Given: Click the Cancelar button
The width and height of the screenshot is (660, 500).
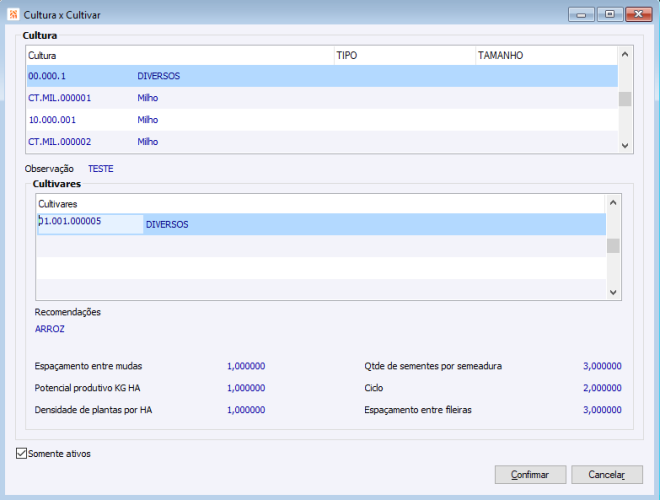Looking at the screenshot, I should [607, 474].
